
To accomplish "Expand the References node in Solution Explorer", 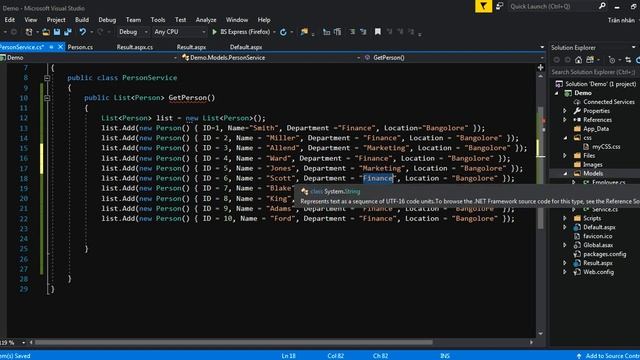I will pos(565,120).
